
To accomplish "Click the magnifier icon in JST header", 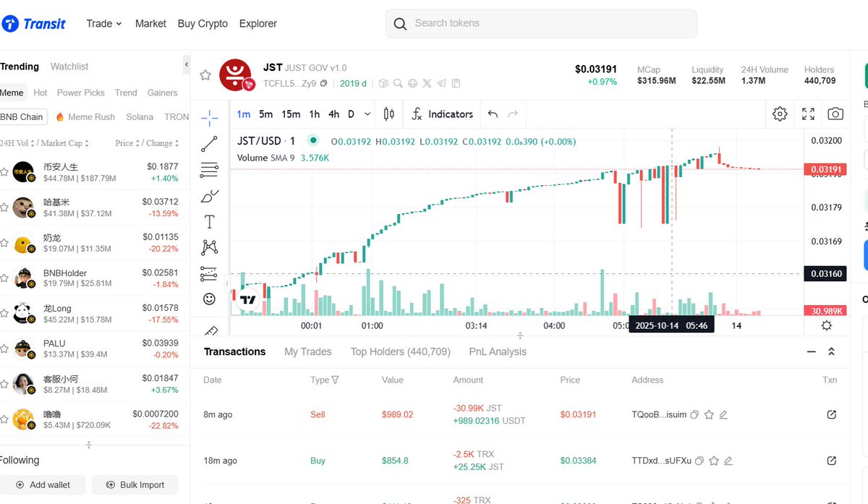I will (399, 83).
